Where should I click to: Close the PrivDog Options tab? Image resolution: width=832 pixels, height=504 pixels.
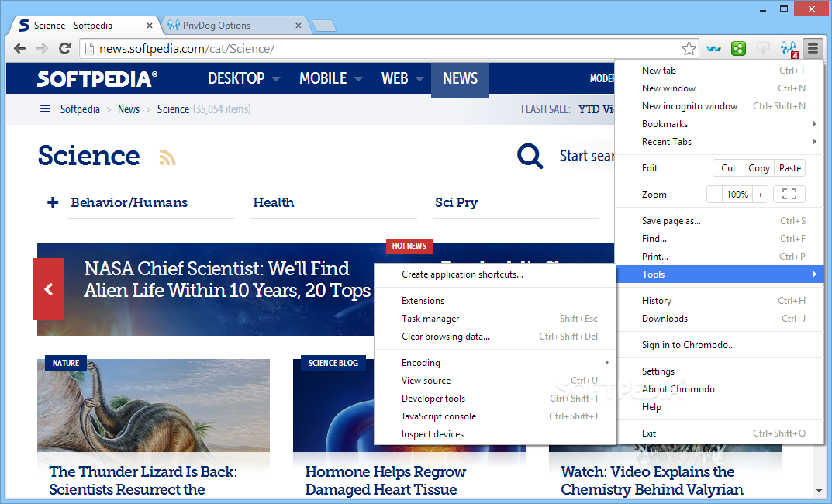point(299,26)
